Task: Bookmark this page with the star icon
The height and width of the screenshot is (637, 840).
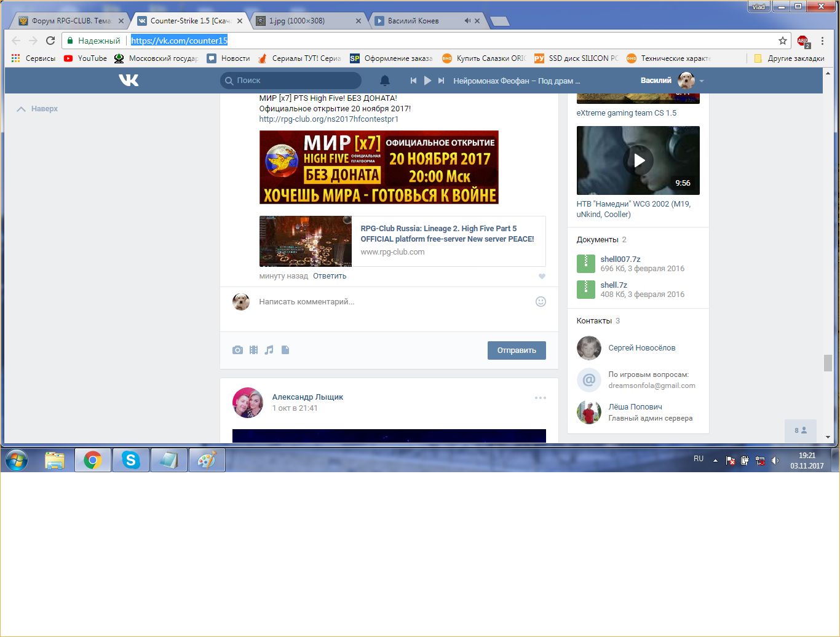Action: pos(783,41)
